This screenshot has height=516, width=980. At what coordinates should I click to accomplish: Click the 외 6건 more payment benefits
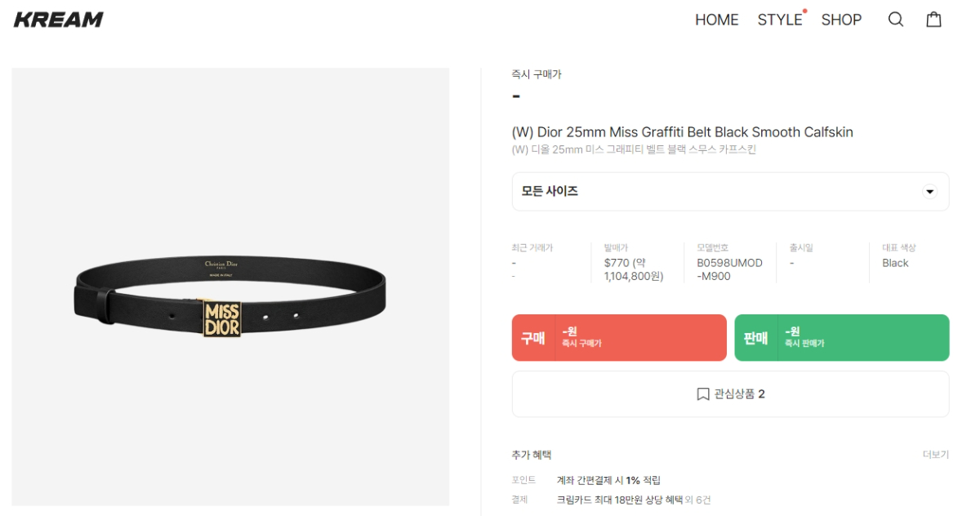(x=697, y=500)
